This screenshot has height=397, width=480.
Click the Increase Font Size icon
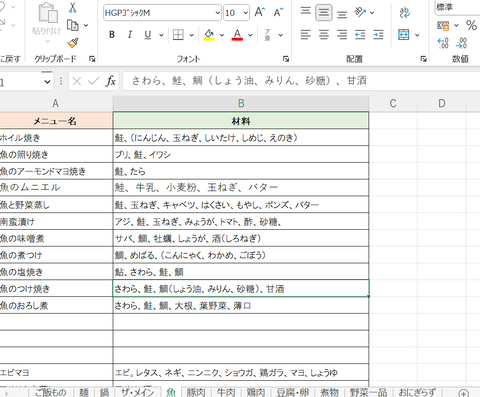point(260,12)
